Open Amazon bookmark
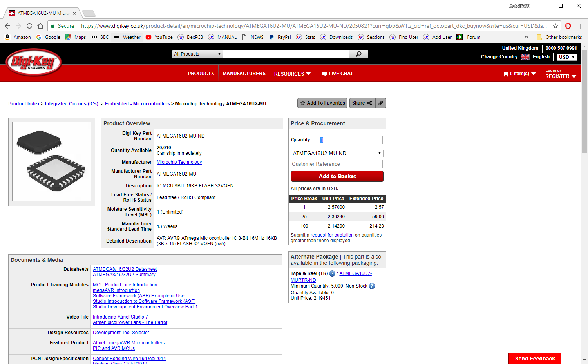The height and width of the screenshot is (364, 588). coord(18,37)
